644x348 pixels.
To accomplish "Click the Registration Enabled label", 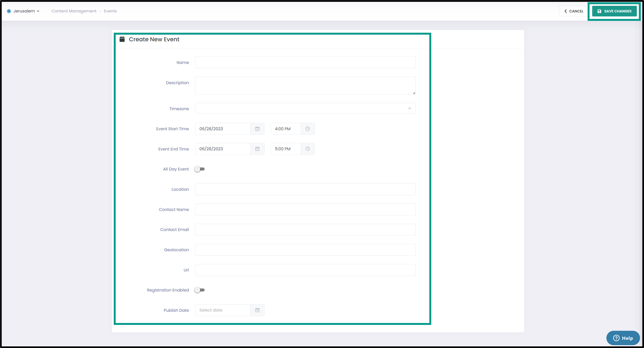I will click(168, 290).
